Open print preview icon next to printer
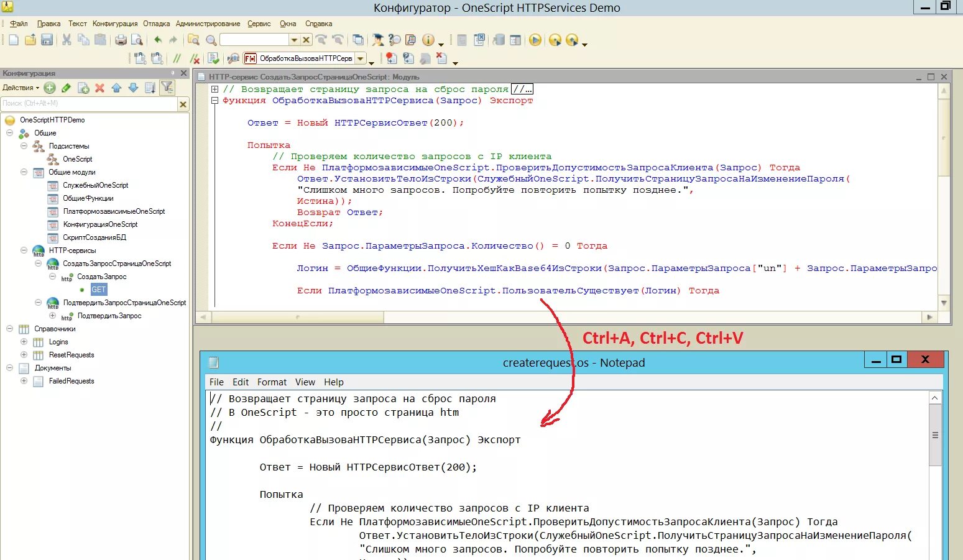 [137, 40]
